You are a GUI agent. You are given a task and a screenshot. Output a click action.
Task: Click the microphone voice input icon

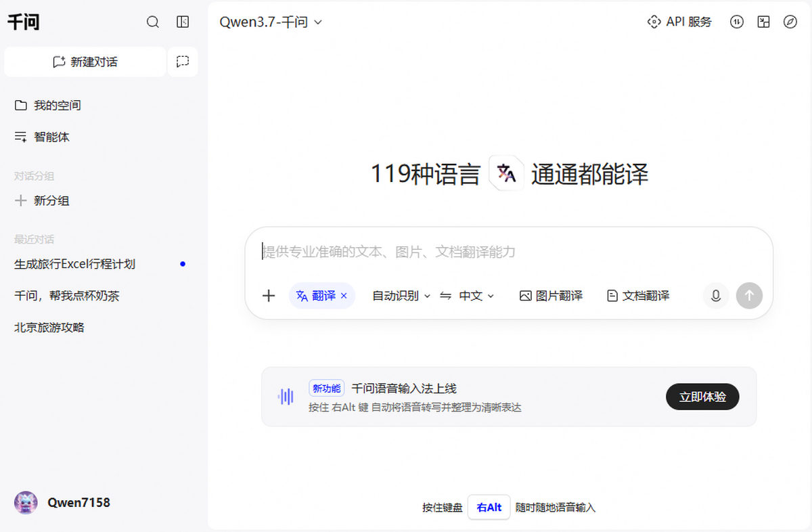pos(716,296)
